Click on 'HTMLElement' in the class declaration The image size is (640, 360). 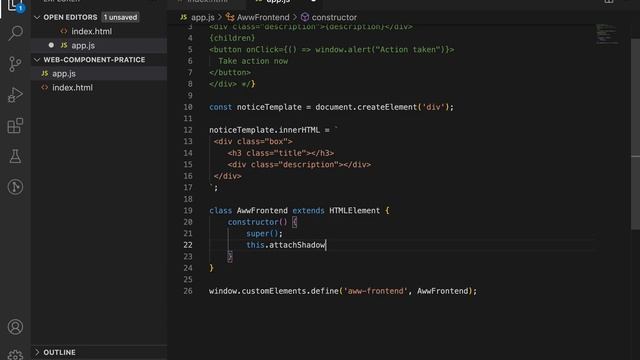pos(354,211)
